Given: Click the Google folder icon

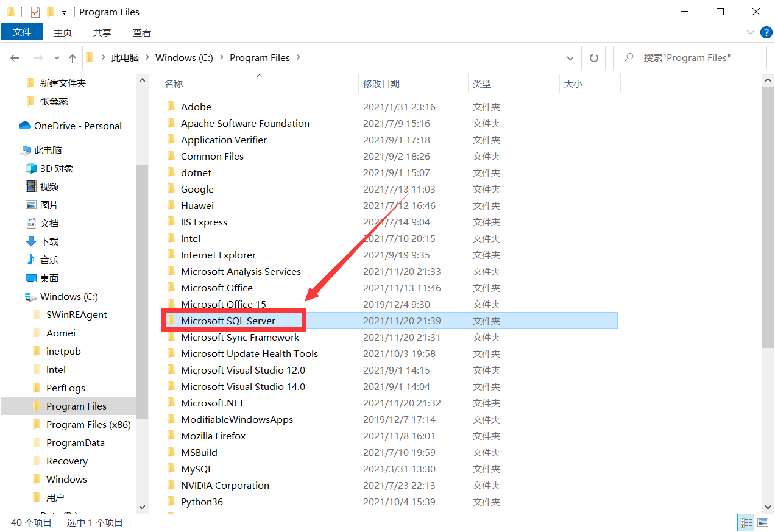Looking at the screenshot, I should 171,189.
